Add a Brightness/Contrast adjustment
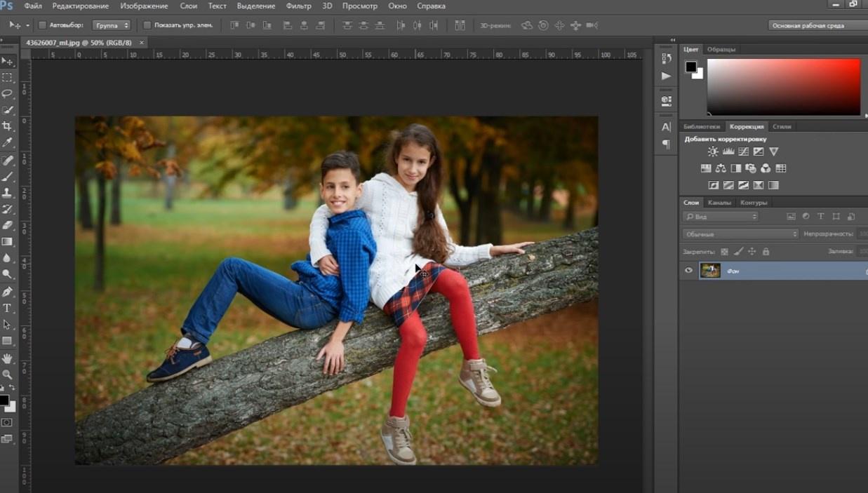The width and height of the screenshot is (868, 493). pyautogui.click(x=713, y=151)
